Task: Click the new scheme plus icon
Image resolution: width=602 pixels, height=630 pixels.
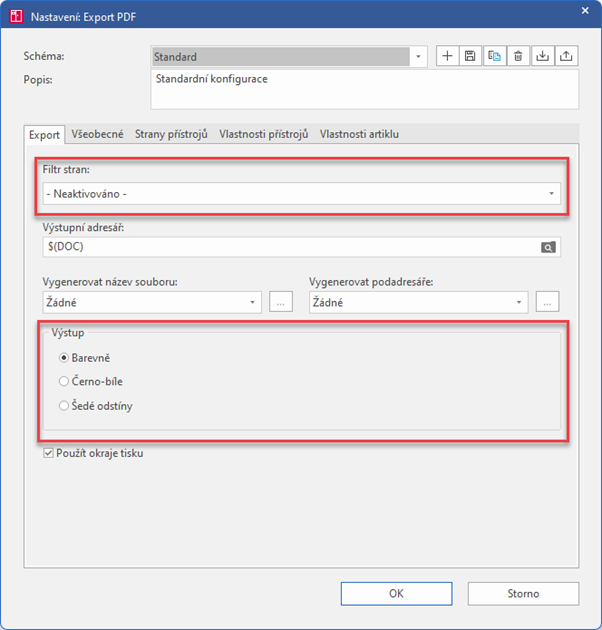Action: tap(447, 57)
